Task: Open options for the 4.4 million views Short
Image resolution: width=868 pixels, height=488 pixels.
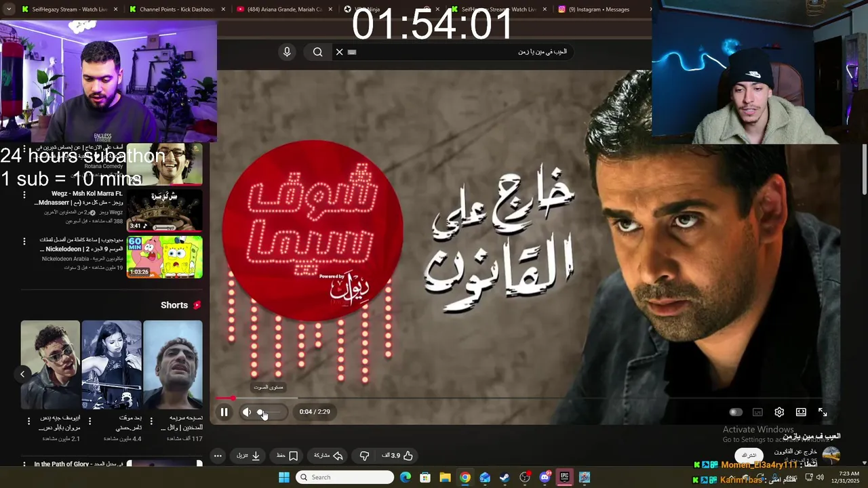Action: click(x=90, y=421)
